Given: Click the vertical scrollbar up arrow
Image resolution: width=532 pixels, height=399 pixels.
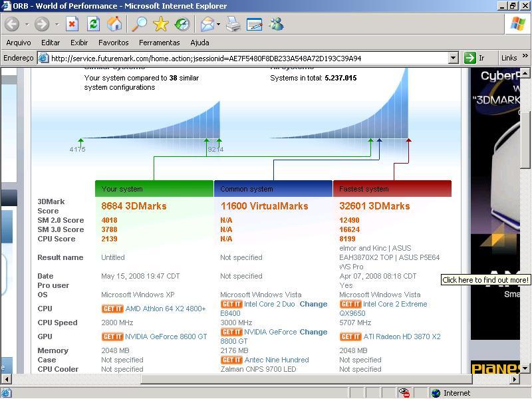Looking at the screenshot, I should coord(525,73).
